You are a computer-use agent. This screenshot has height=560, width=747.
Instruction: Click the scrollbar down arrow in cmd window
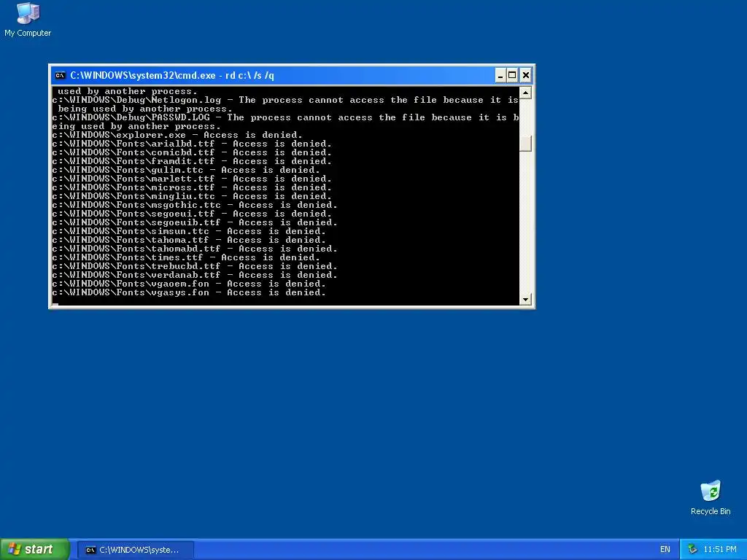[525, 300]
